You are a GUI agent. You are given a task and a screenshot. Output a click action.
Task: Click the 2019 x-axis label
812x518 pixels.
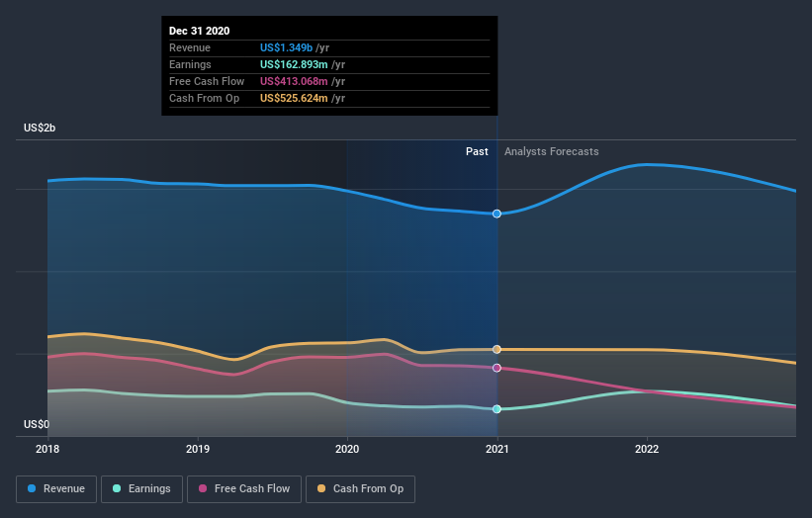(198, 449)
